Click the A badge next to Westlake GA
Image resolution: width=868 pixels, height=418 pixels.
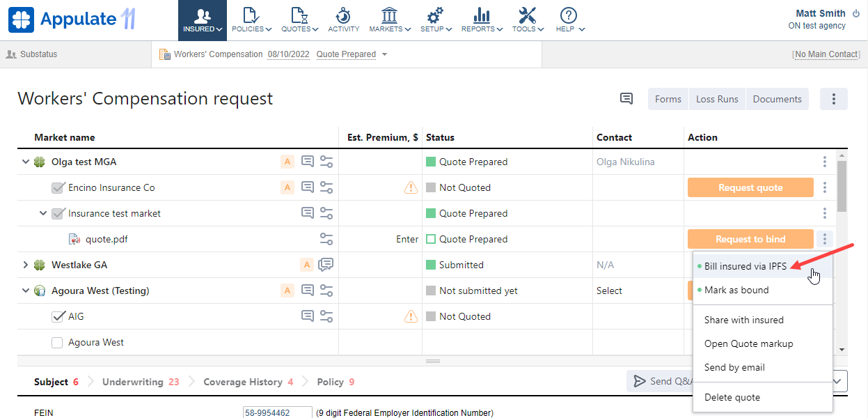coord(306,265)
